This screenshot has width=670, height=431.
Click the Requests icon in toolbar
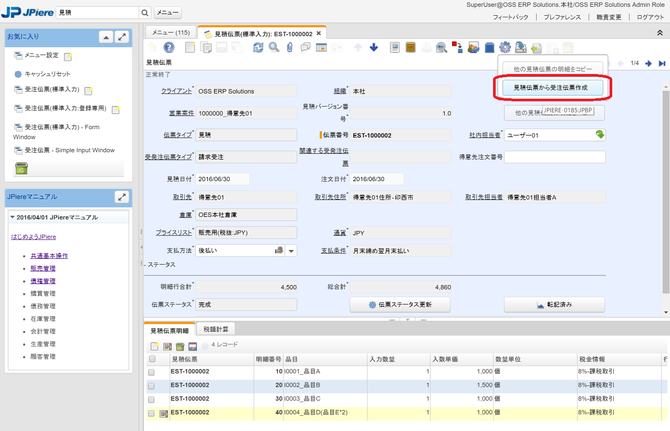tap(473, 47)
